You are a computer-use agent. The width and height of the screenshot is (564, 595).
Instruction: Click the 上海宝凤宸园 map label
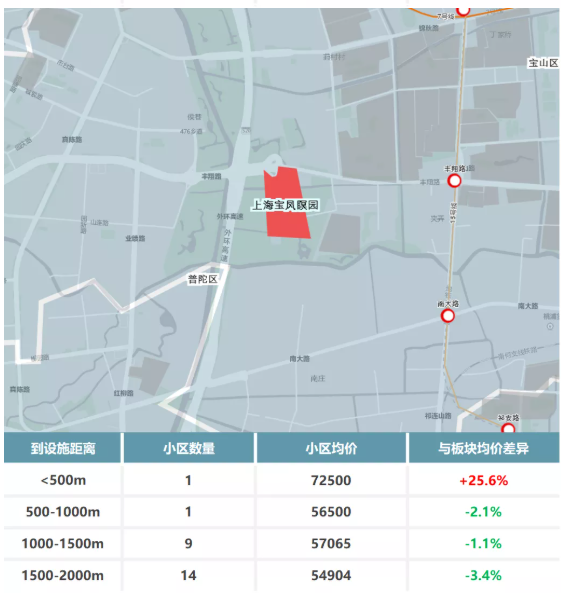point(285,205)
